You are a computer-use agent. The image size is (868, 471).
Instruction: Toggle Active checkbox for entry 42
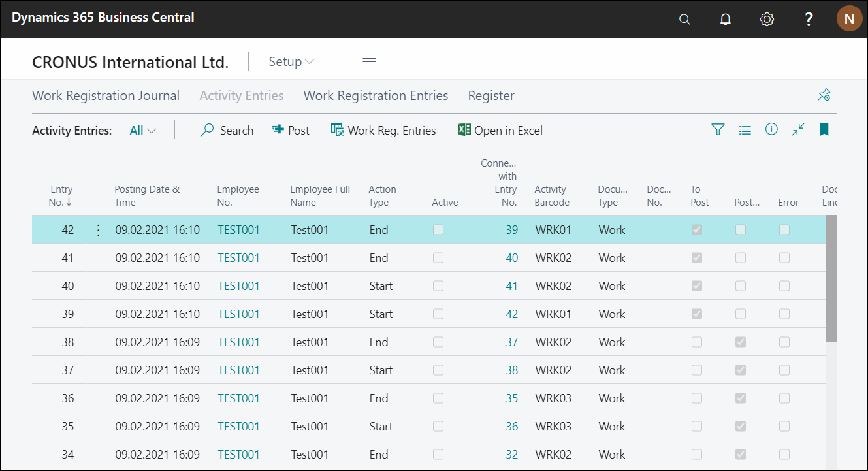438,230
